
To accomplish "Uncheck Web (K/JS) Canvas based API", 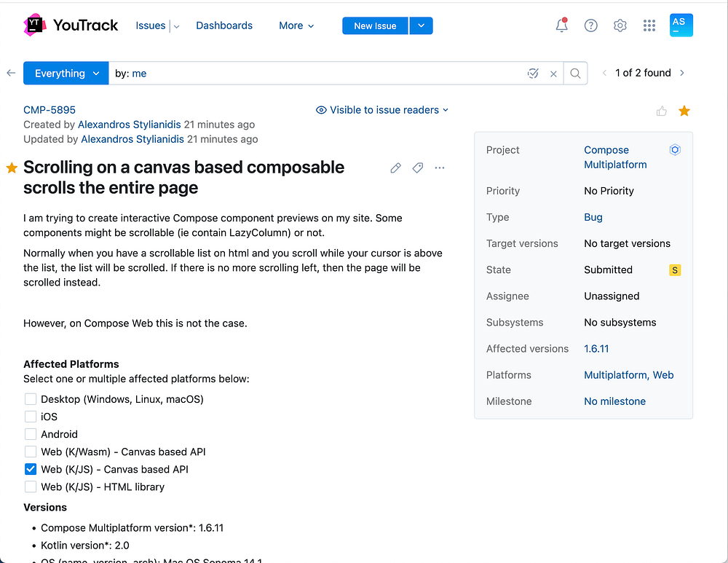I will point(31,469).
